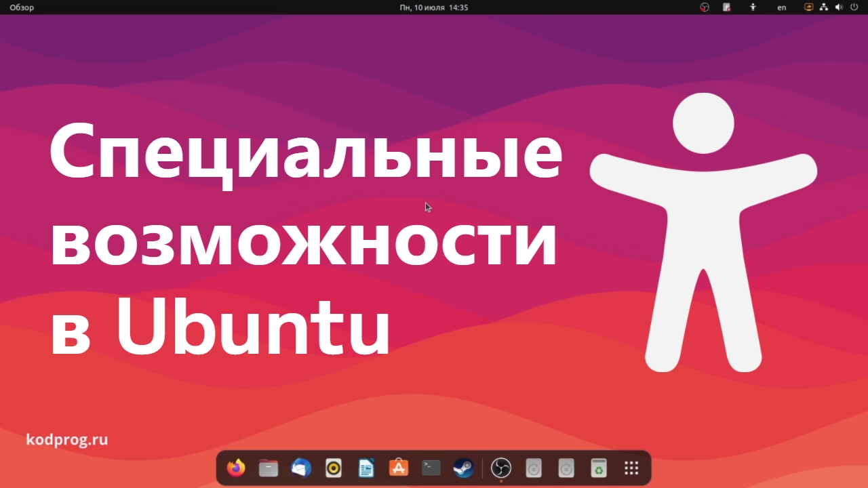Open the accessibility menu in top bar
The image size is (868, 488).
coord(753,7)
